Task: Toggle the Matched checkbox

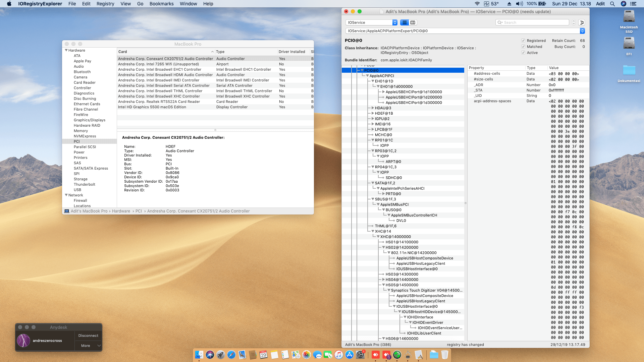Action: pos(523,47)
